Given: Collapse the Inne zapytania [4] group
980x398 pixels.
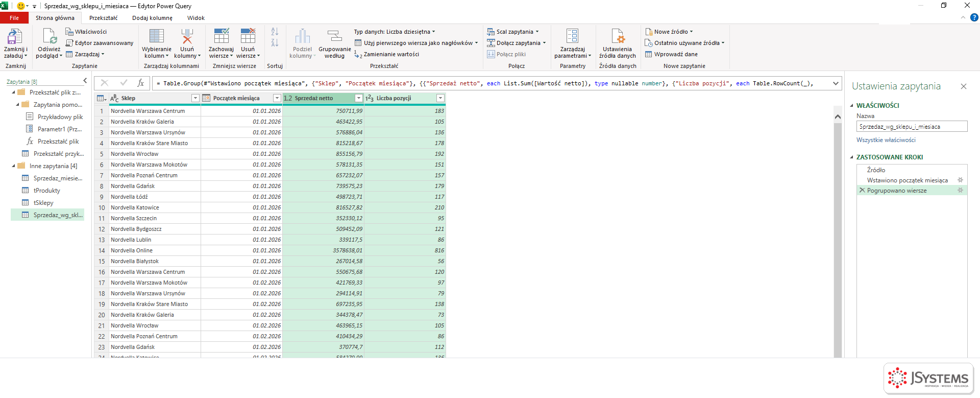Looking at the screenshot, I should pyautogui.click(x=14, y=166).
